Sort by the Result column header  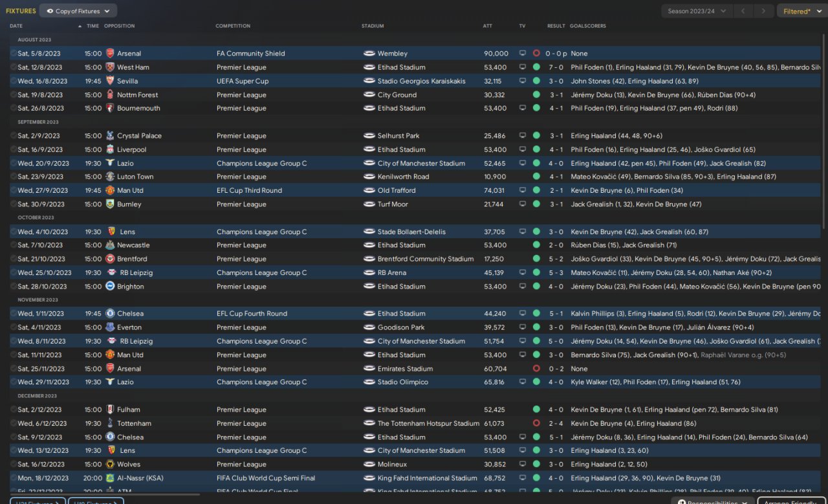click(x=556, y=26)
